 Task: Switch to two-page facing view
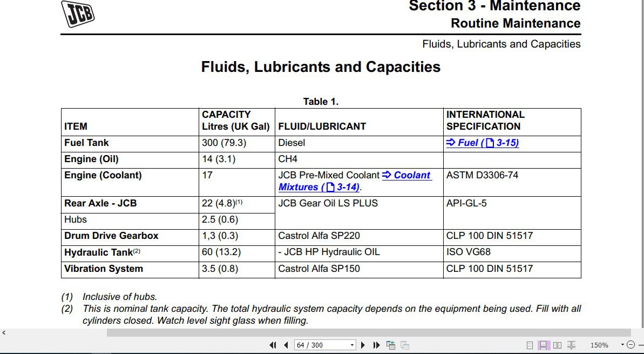pyautogui.click(x=557, y=345)
